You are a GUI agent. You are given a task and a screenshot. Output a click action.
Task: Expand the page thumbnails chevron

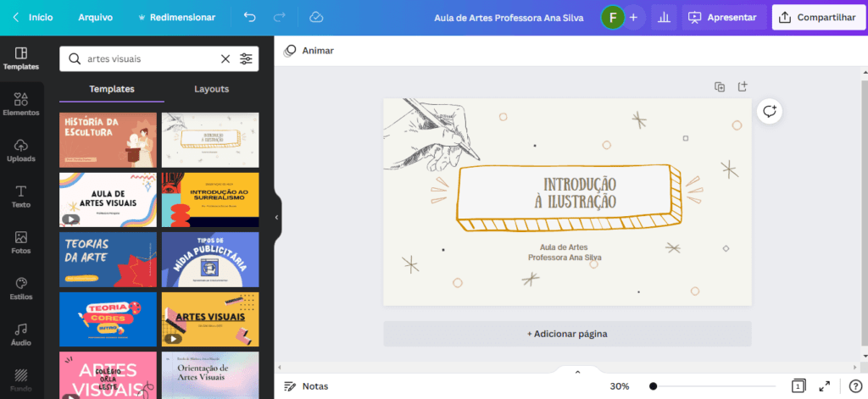[x=577, y=372]
